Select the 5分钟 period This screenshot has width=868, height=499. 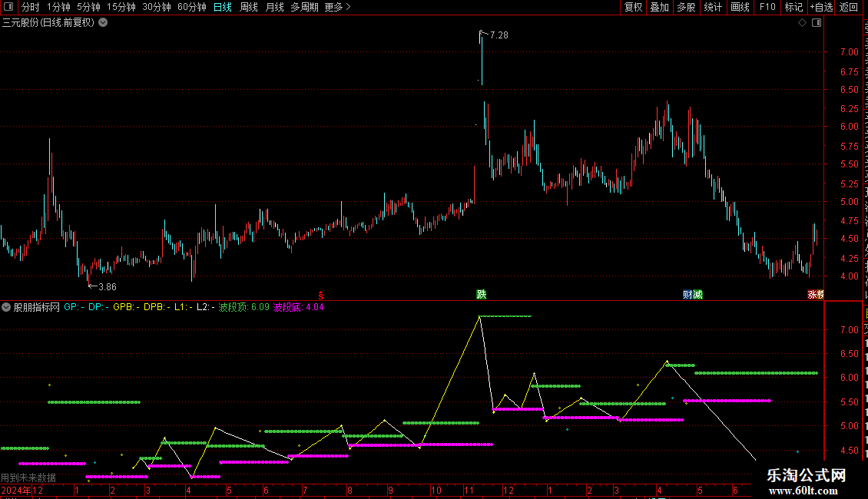point(88,7)
